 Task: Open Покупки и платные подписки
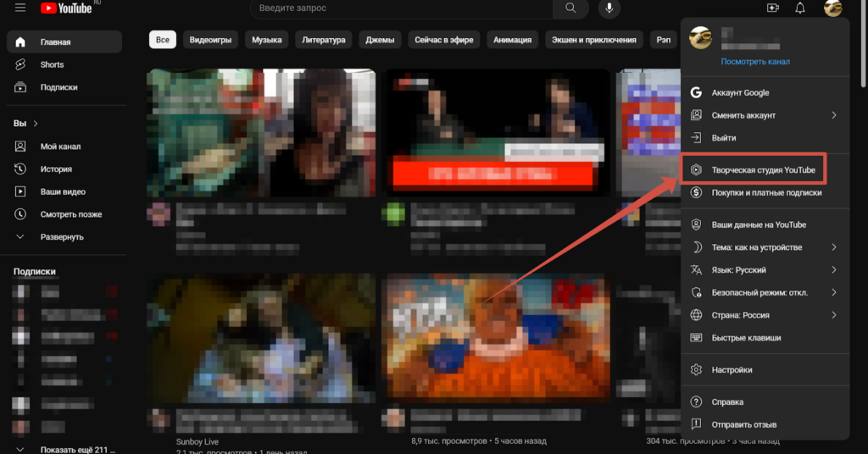765,193
